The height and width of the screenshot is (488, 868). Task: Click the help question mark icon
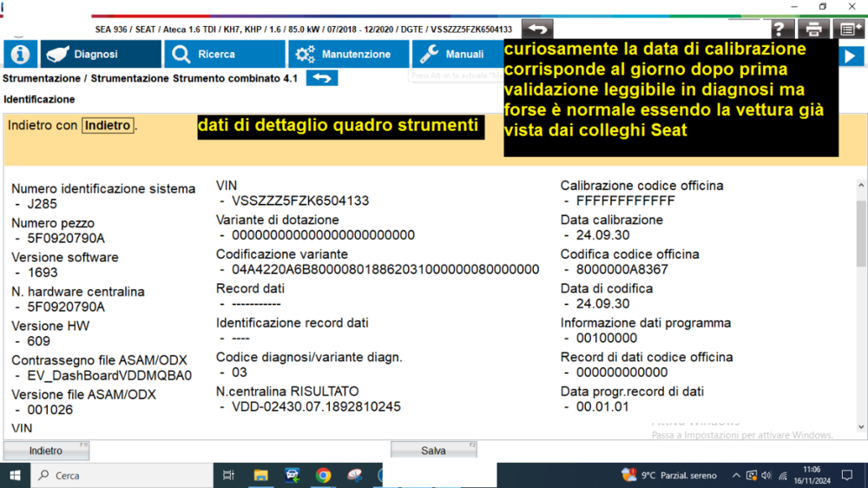pos(779,30)
